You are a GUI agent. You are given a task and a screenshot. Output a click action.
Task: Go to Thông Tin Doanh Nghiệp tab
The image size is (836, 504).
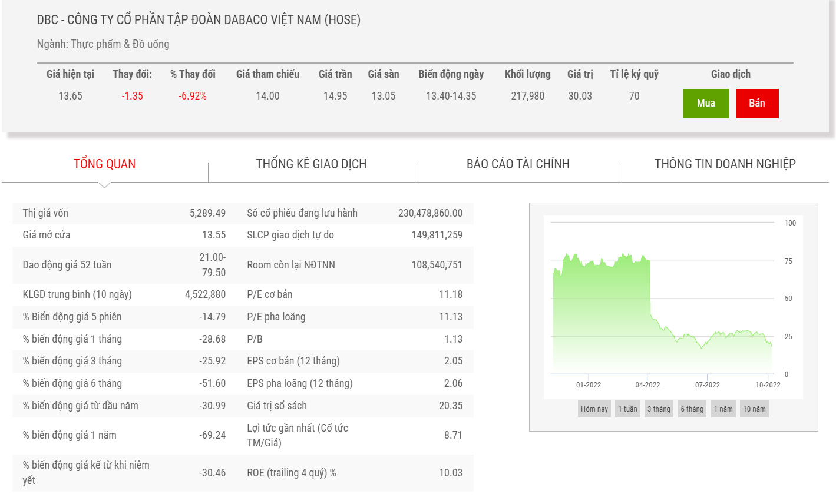pyautogui.click(x=725, y=164)
